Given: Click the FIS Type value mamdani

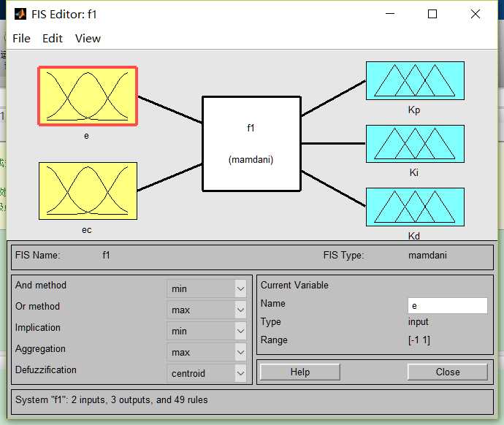Looking at the screenshot, I should [x=427, y=256].
